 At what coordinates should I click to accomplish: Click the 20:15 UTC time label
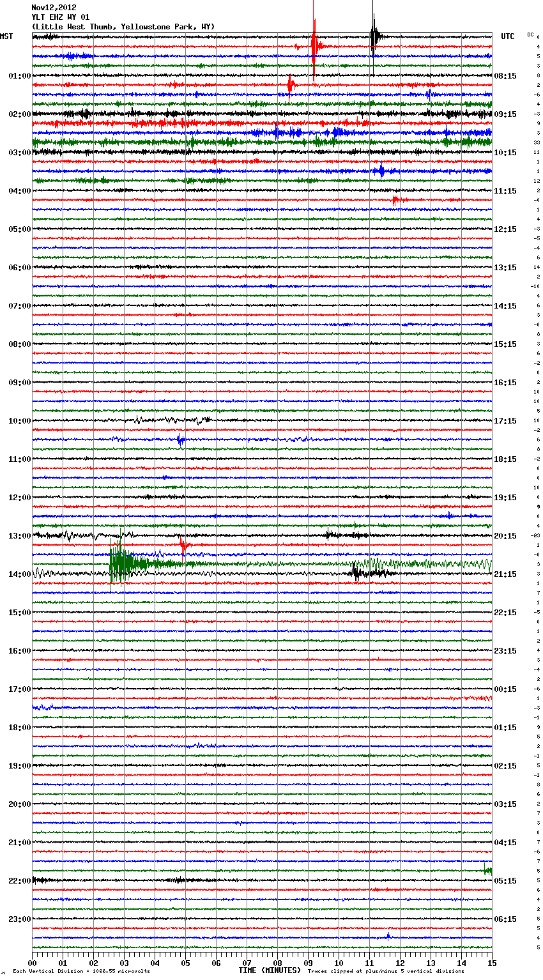click(x=505, y=536)
